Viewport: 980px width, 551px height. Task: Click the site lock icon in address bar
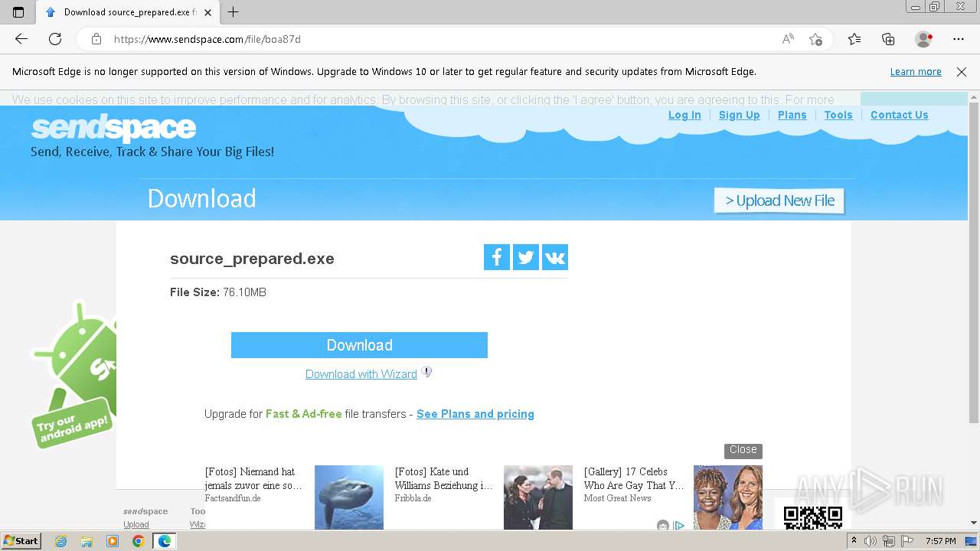click(96, 39)
